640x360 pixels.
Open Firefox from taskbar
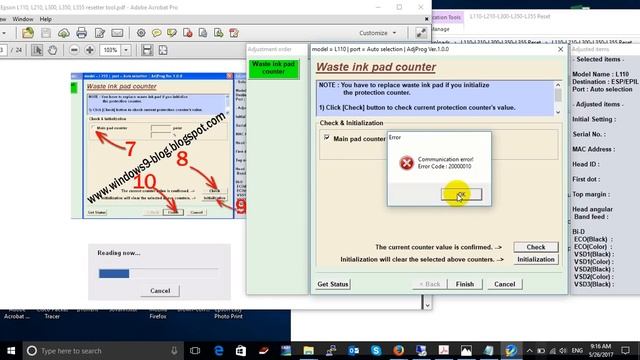pos(398,351)
